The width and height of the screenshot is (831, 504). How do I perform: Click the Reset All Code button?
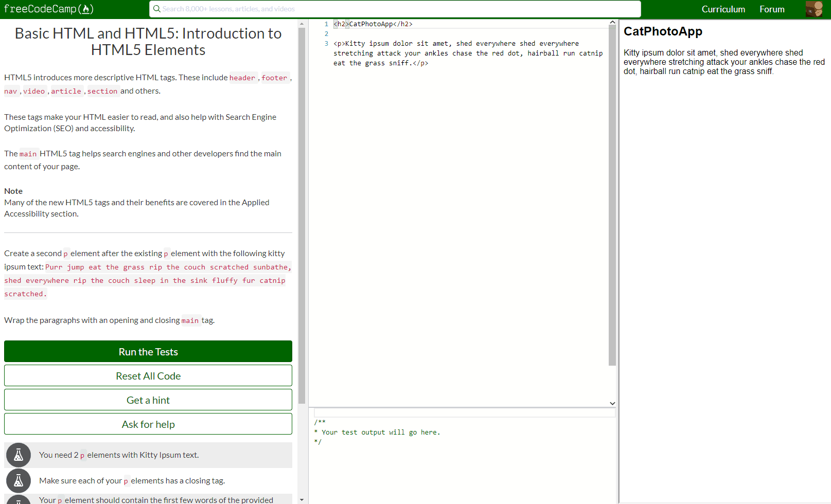(x=148, y=376)
